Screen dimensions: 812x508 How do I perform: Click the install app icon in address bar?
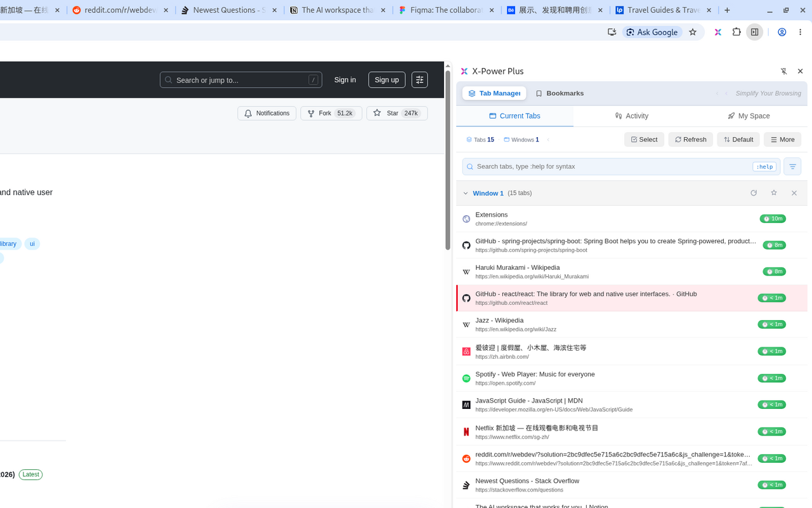pyautogui.click(x=612, y=32)
